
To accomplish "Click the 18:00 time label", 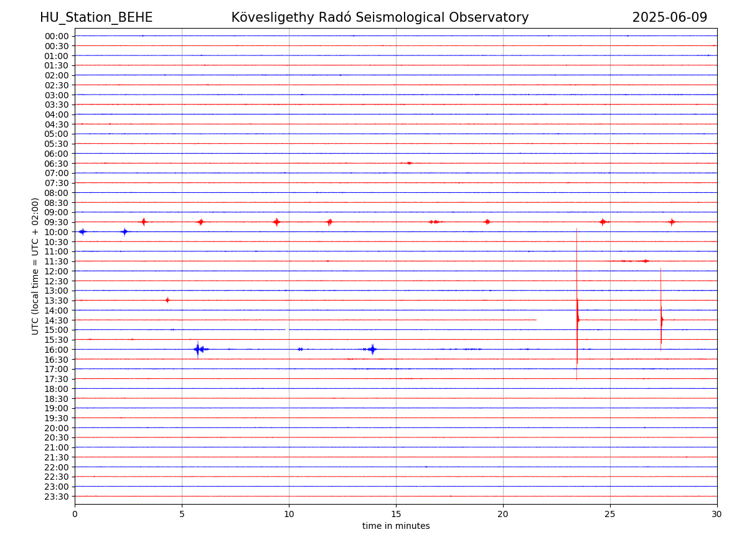I will (x=57, y=389).
